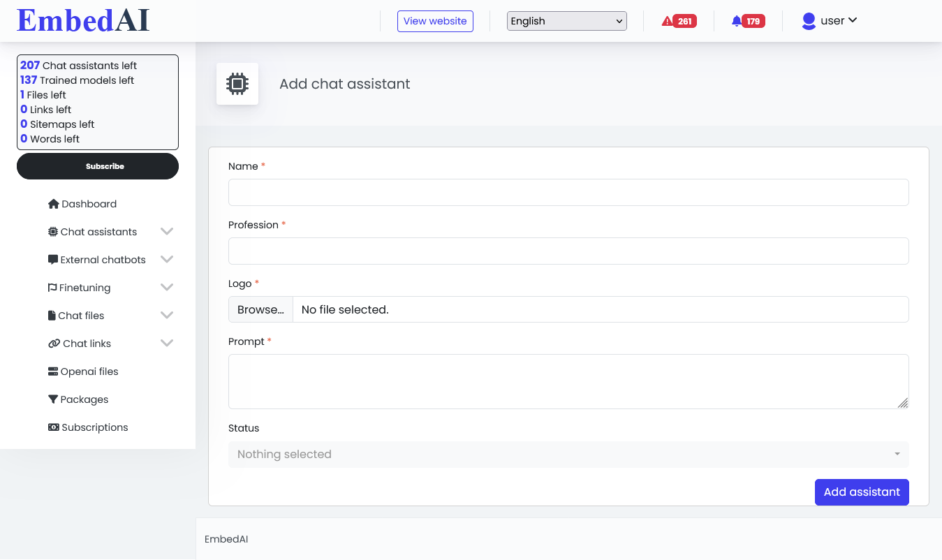
Task: Click inside the Prompt text area
Action: (568, 382)
